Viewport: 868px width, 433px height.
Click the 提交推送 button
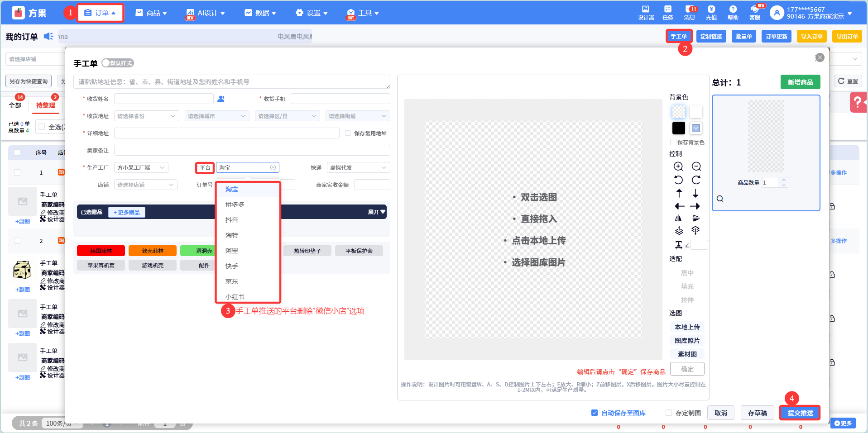pyautogui.click(x=800, y=413)
